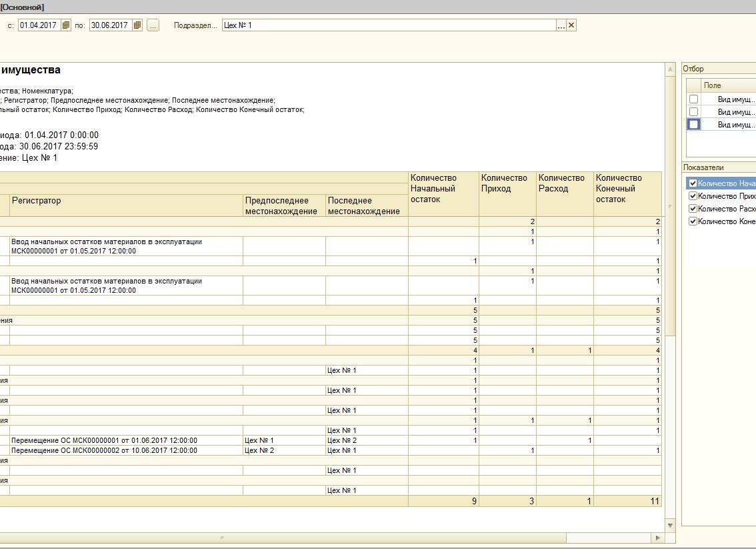Image resolution: width=756 pixels, height=549 pixels.
Task: Click the Предпоследнее местонахождение column header
Action: 284,205
